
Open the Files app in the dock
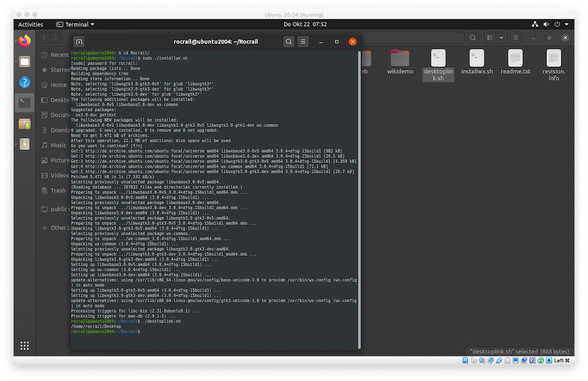(24, 61)
